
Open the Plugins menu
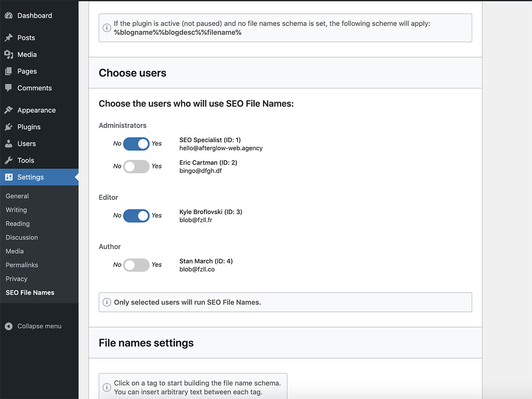[x=39, y=127]
